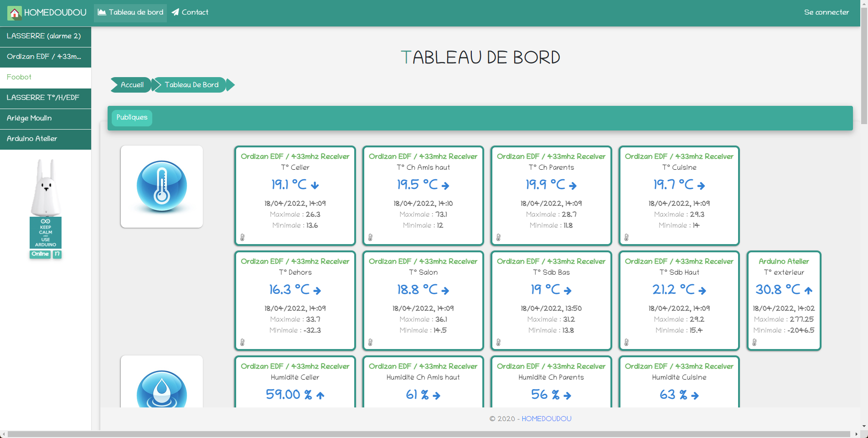Click the HOMEDOUDOU footer link

[x=546, y=419]
